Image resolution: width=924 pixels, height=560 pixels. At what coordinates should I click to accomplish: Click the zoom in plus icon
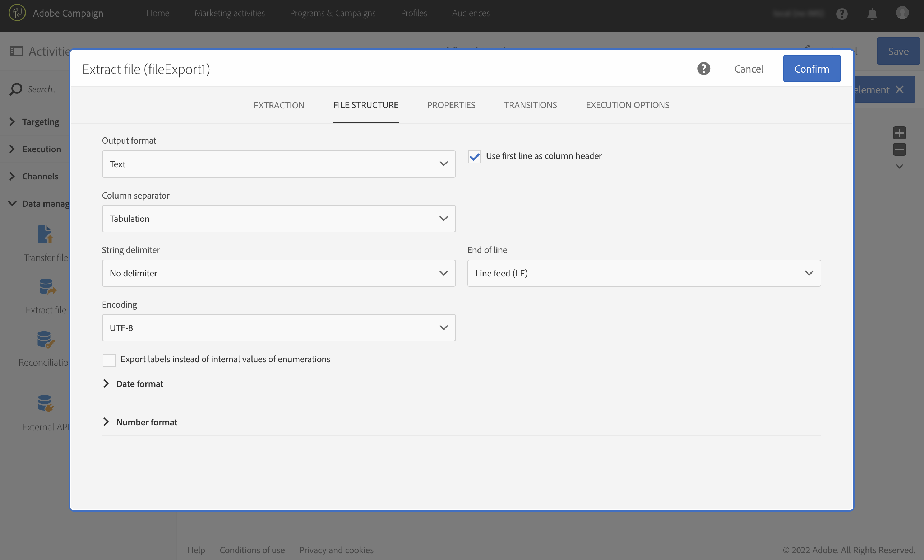point(899,133)
